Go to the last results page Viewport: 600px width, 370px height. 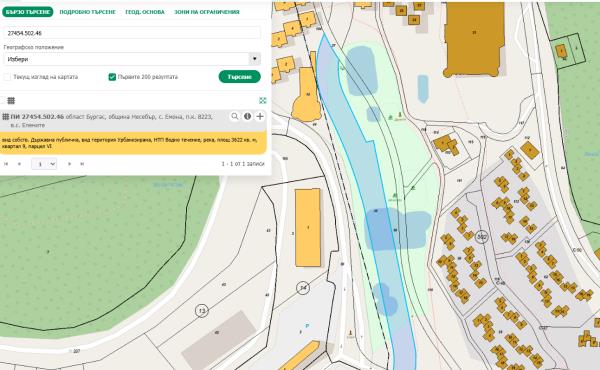82,164
